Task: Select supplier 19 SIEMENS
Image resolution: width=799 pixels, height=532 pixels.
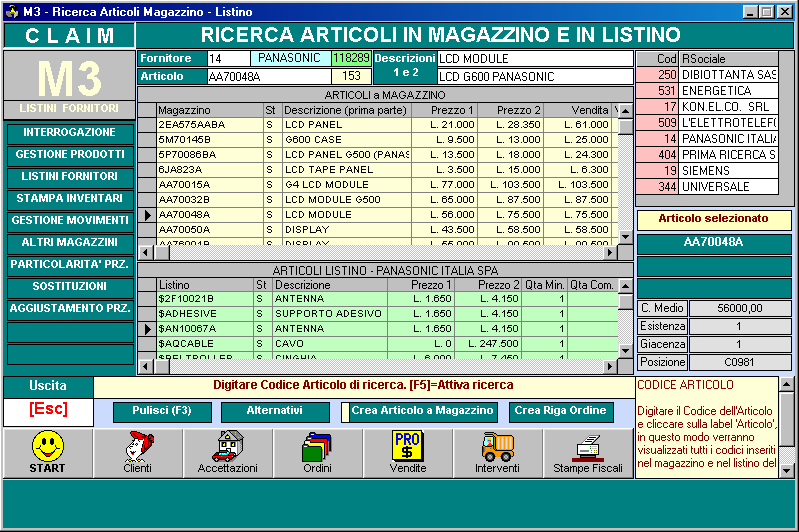Action: 707,171
